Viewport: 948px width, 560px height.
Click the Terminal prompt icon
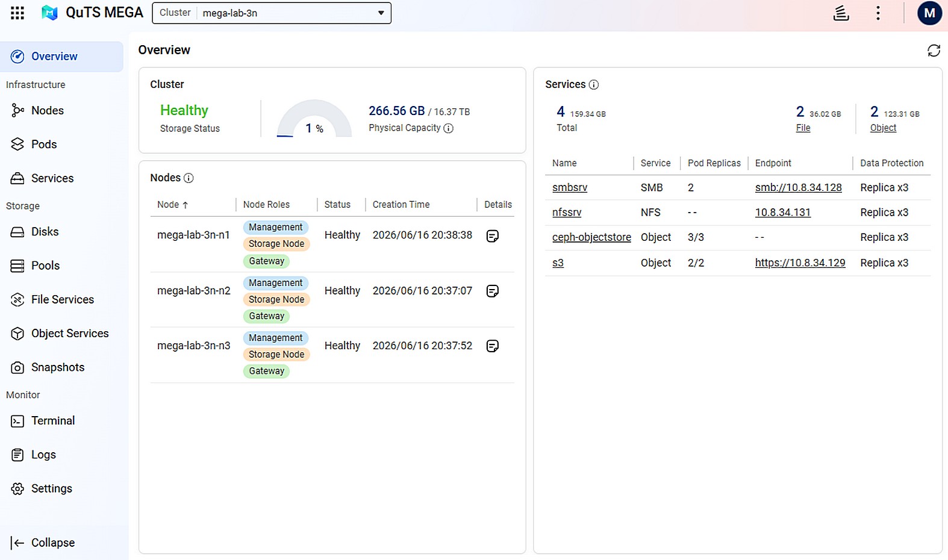tap(17, 421)
